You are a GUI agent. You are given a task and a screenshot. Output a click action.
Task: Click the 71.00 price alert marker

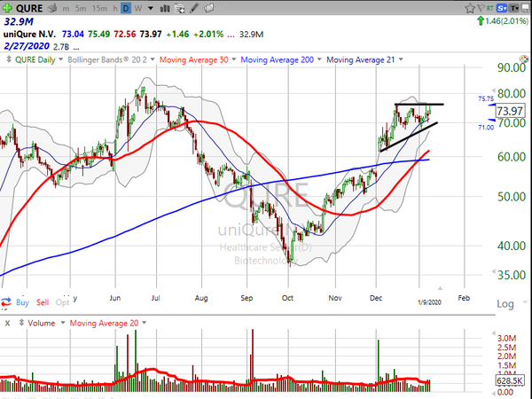486,127
